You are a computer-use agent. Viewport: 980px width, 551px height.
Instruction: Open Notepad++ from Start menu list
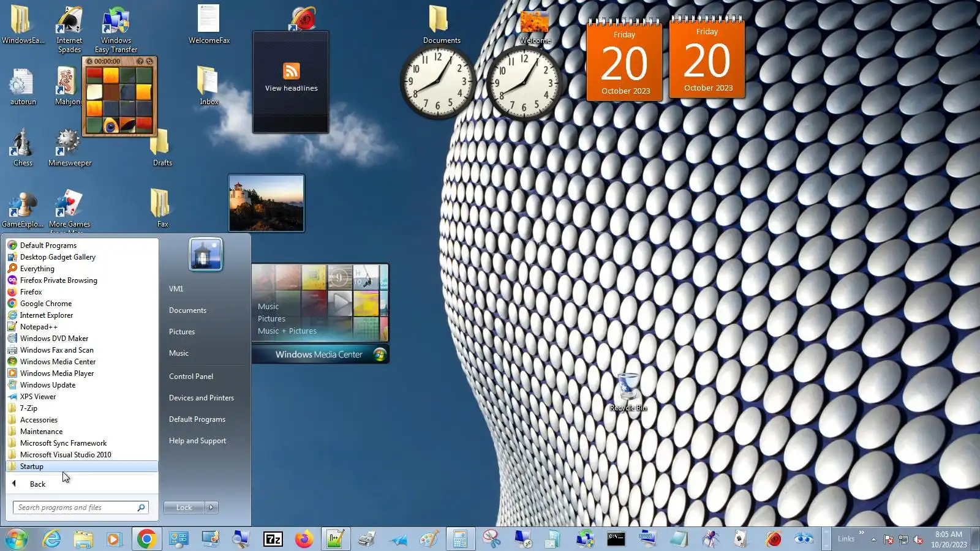(82, 327)
